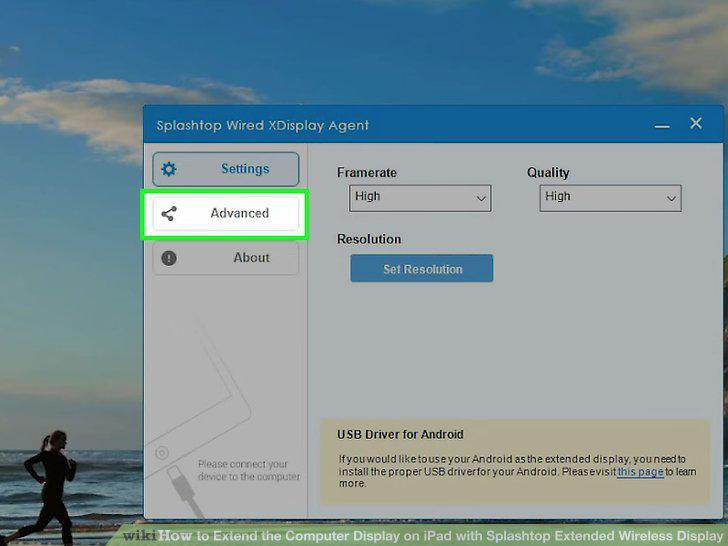Open the Quality dropdown

[611, 198]
